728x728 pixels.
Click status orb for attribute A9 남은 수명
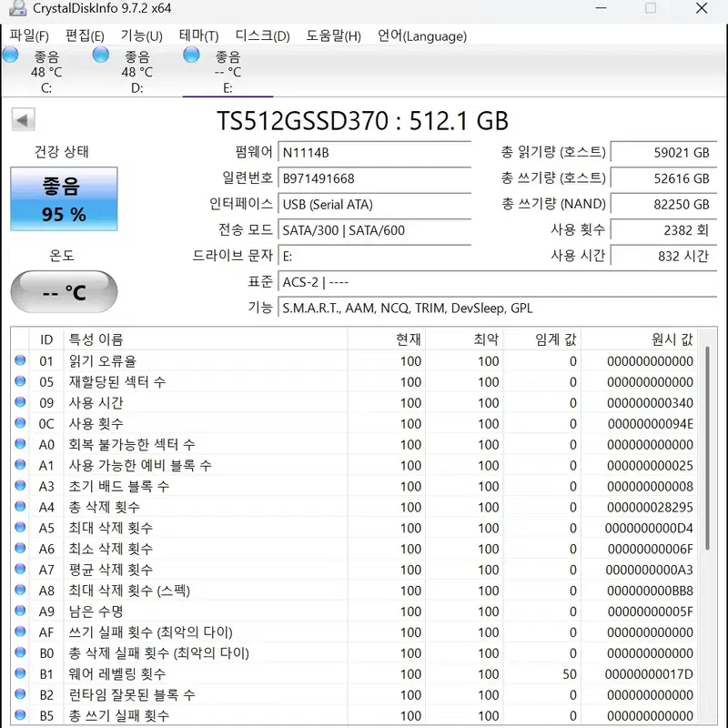pyautogui.click(x=20, y=611)
